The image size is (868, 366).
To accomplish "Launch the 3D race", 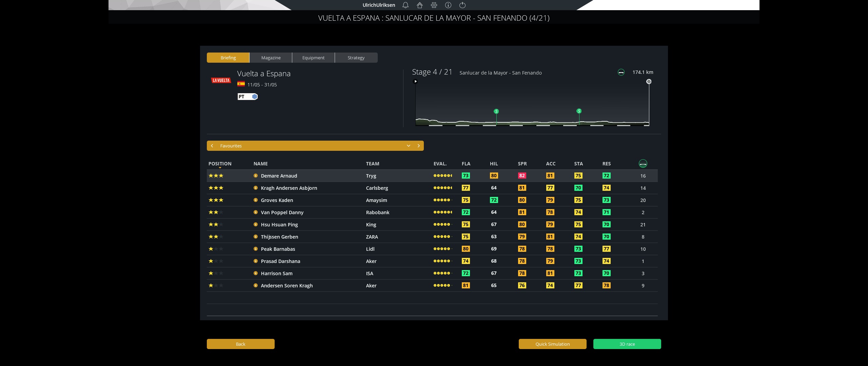I will [x=627, y=344].
